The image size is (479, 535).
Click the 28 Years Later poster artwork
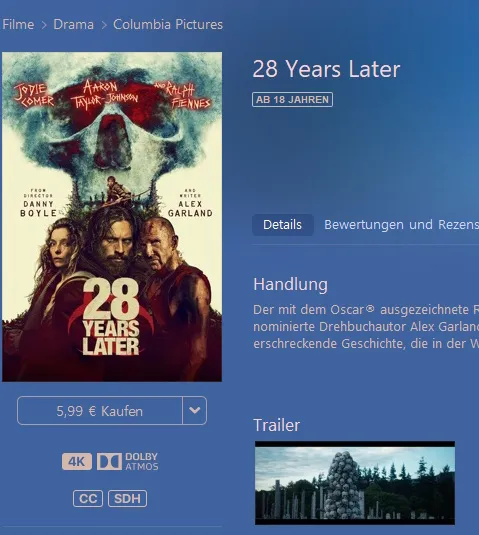click(112, 217)
